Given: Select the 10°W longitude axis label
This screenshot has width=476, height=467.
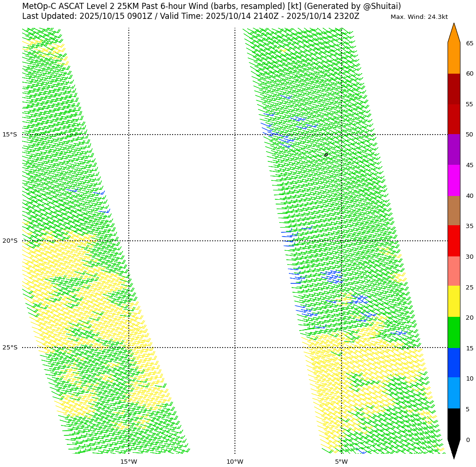Looking at the screenshot, I should (235, 462).
